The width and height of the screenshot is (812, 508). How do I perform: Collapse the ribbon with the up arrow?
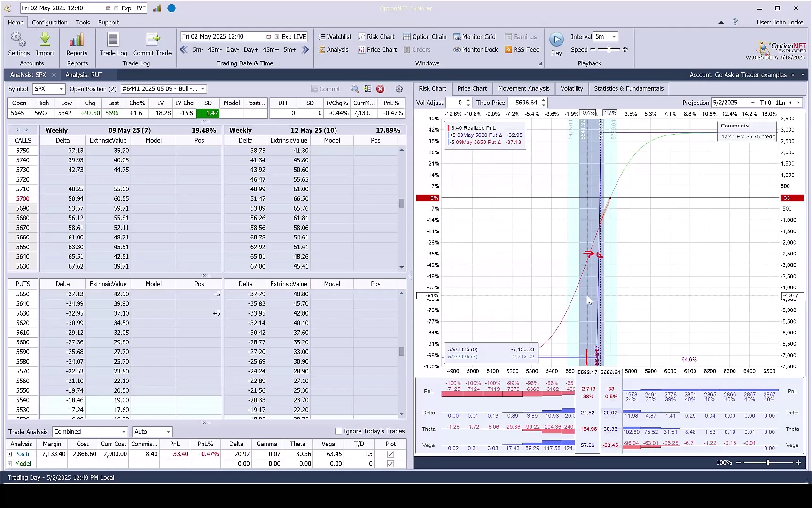(721, 22)
